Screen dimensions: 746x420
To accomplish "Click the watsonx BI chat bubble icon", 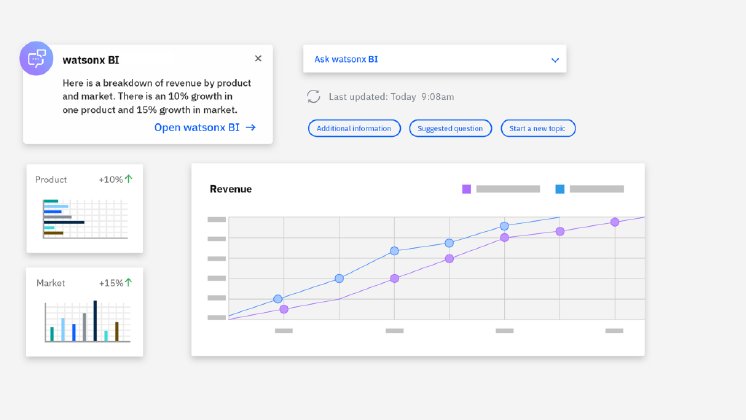I will coord(36,59).
